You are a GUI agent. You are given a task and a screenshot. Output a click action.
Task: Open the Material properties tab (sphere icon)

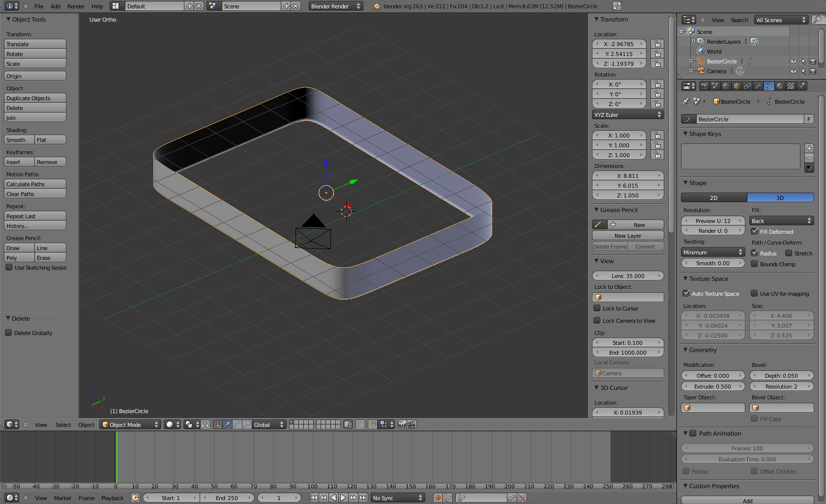pos(780,86)
